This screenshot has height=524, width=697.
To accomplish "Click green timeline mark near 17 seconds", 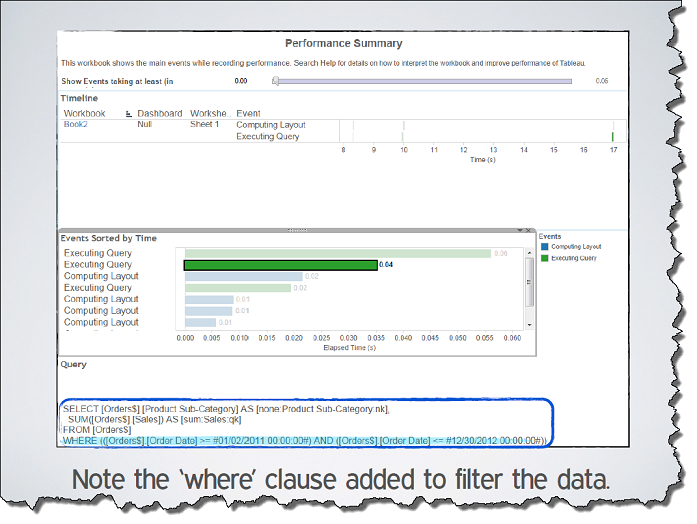I will 612,136.
